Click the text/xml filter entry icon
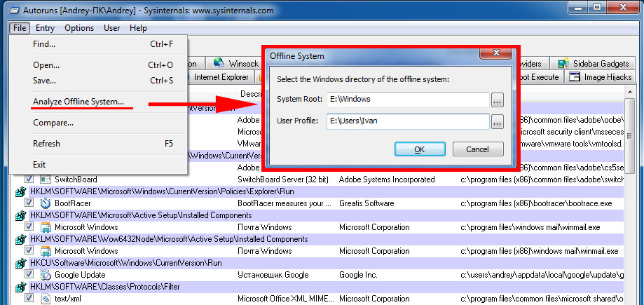644x305 pixels. pos(46,299)
